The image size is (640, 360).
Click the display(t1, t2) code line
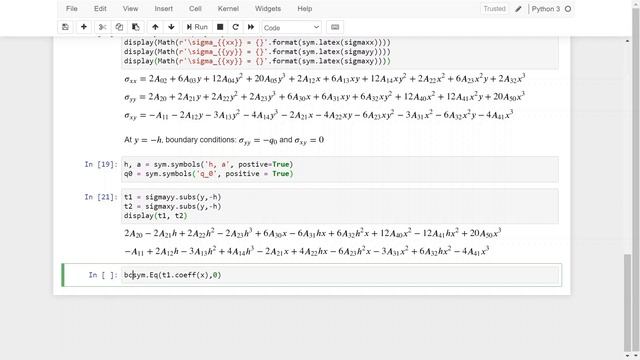156,216
